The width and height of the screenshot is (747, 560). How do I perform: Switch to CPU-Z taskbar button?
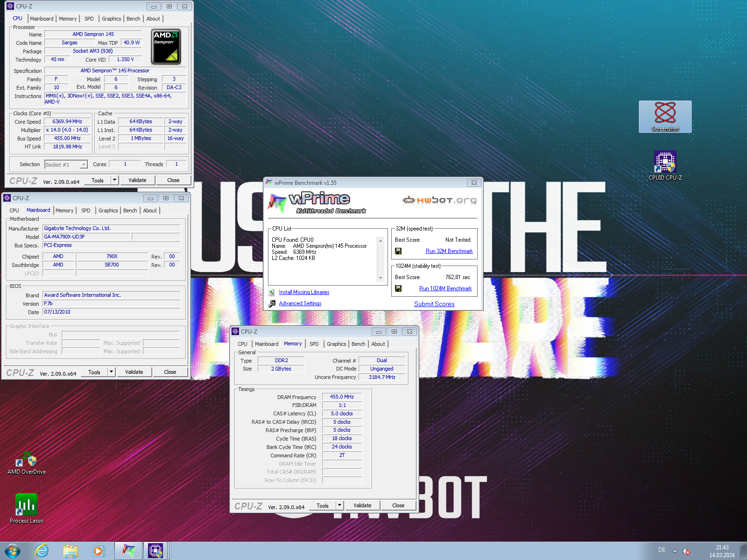[155, 551]
